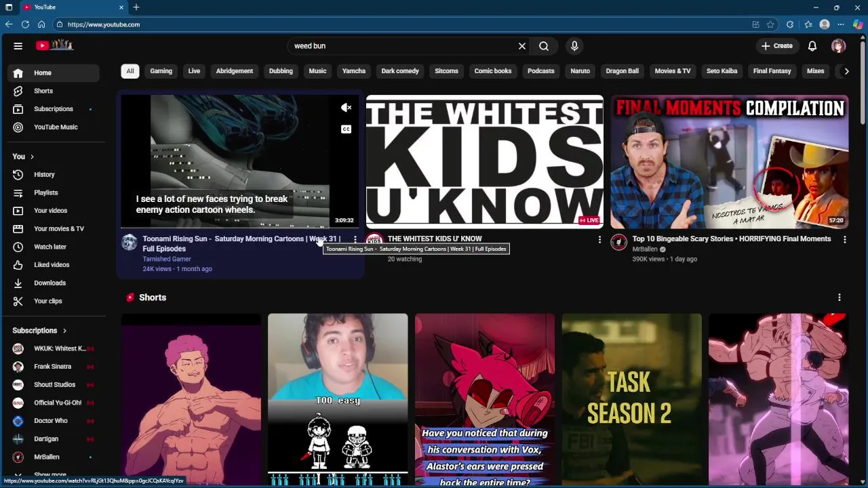Viewport: 868px width, 488px height.
Task: Open Tarnished Gamer channel link
Action: (167, 259)
